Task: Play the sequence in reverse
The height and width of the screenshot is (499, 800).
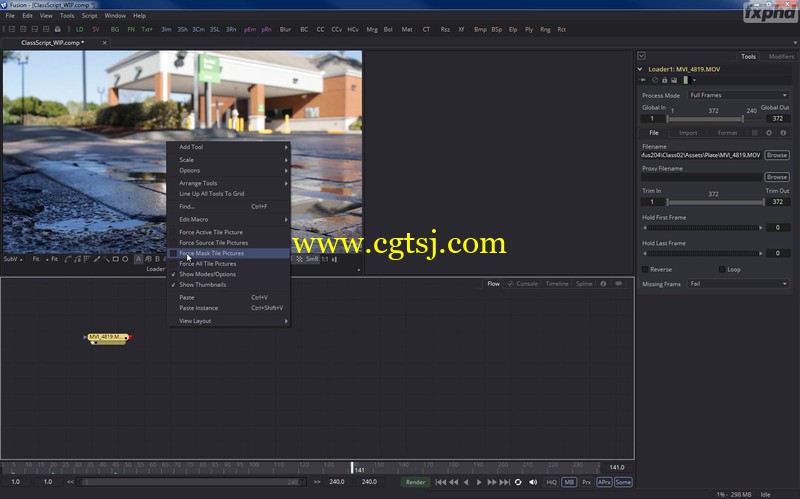Action: click(466, 482)
